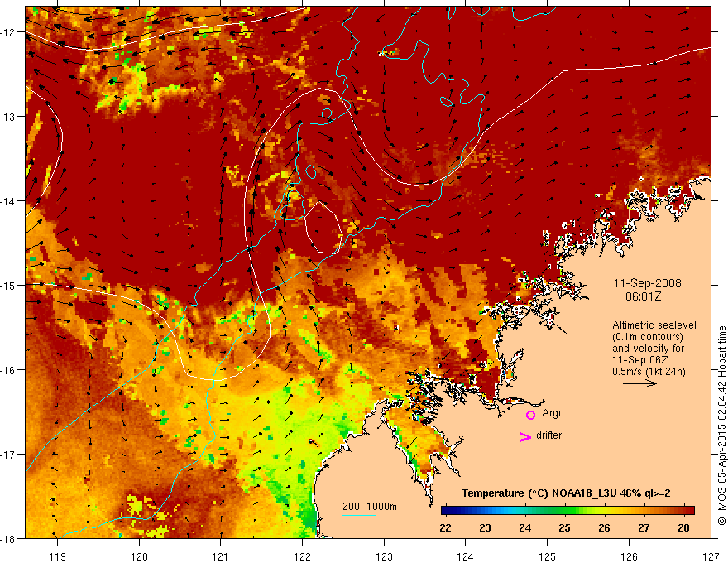
Task: Click the date text 11-Sep-2008
Action: coord(648,283)
